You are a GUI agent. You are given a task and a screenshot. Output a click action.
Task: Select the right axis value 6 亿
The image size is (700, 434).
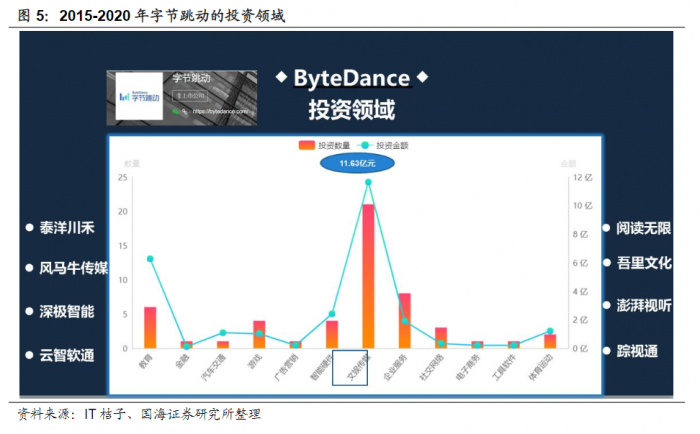point(580,263)
